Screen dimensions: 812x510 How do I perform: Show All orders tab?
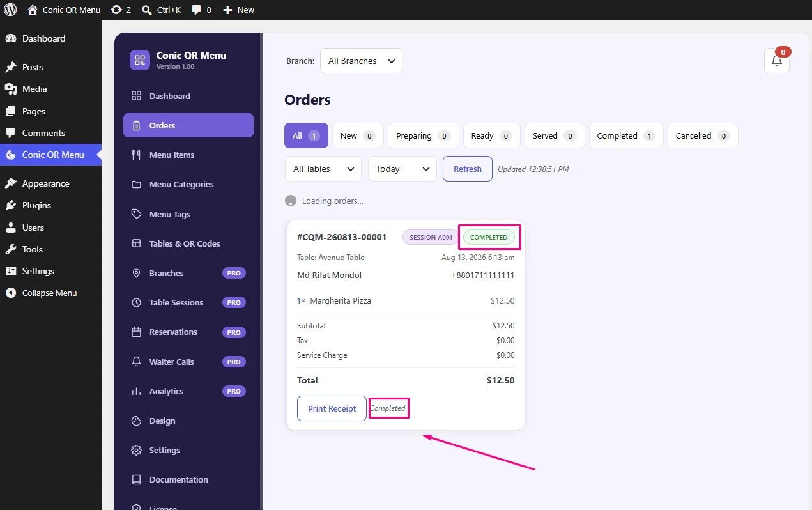tap(306, 135)
